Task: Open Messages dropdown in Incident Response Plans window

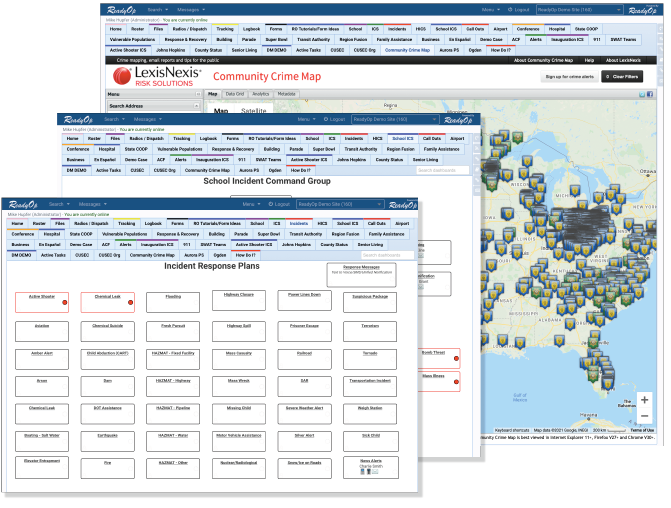Action: (93, 204)
